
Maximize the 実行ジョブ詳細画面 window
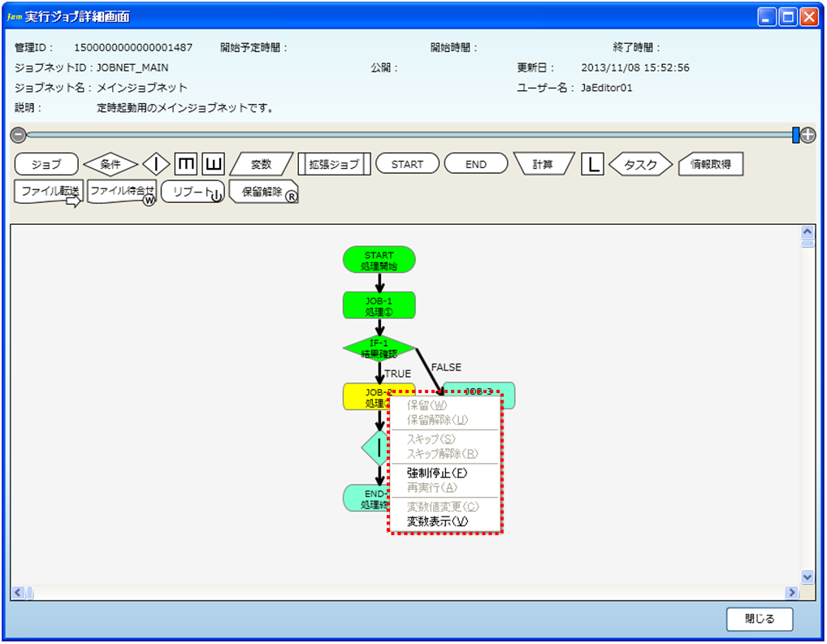(x=788, y=17)
